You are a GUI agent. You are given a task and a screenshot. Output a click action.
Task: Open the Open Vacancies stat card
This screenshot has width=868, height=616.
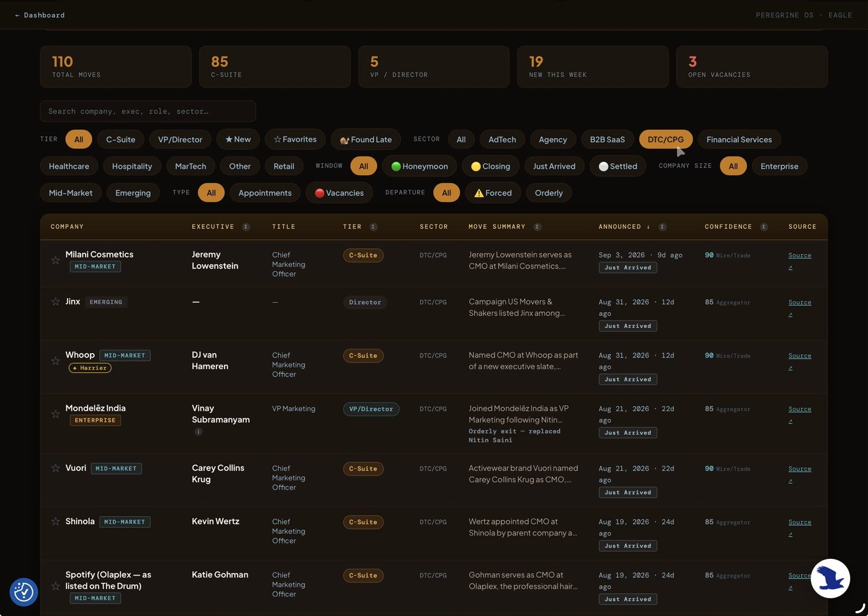pos(752,66)
